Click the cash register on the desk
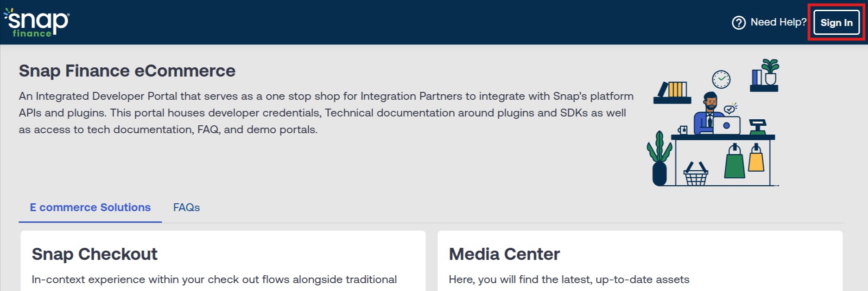Screen dimensions: 868x291 point(758,127)
